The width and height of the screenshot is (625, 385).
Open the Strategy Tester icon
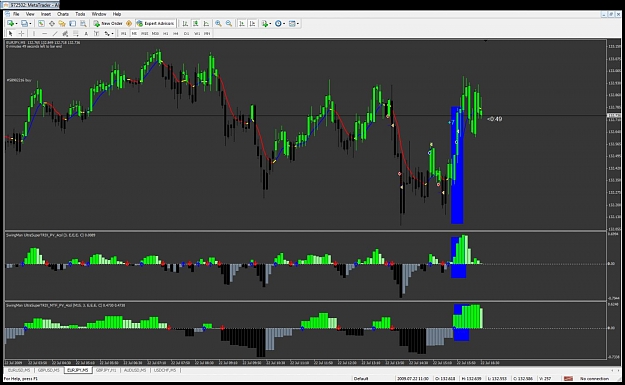(83, 24)
